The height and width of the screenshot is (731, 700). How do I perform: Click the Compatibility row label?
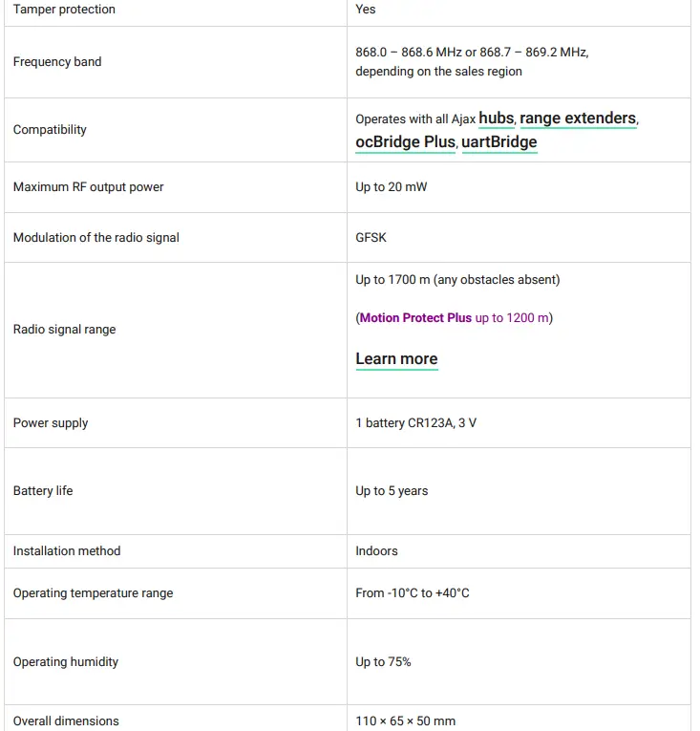pos(50,130)
